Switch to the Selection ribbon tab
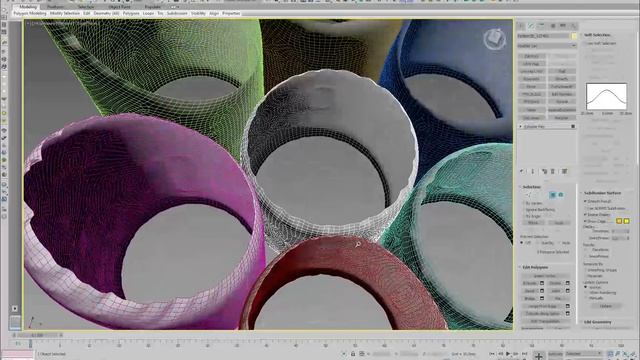The width and height of the screenshot is (640, 360). [x=86, y=7]
